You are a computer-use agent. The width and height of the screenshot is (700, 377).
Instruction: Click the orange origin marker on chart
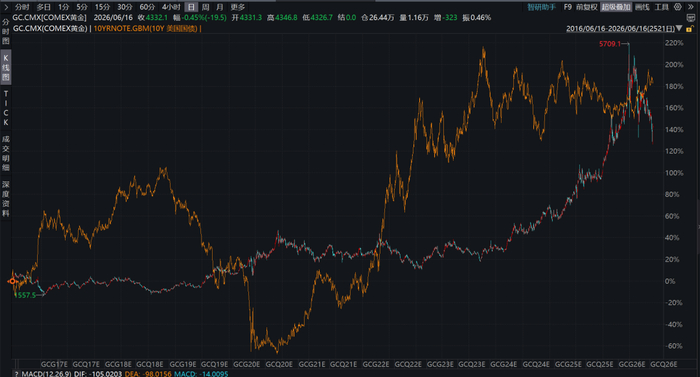pyautogui.click(x=12, y=281)
